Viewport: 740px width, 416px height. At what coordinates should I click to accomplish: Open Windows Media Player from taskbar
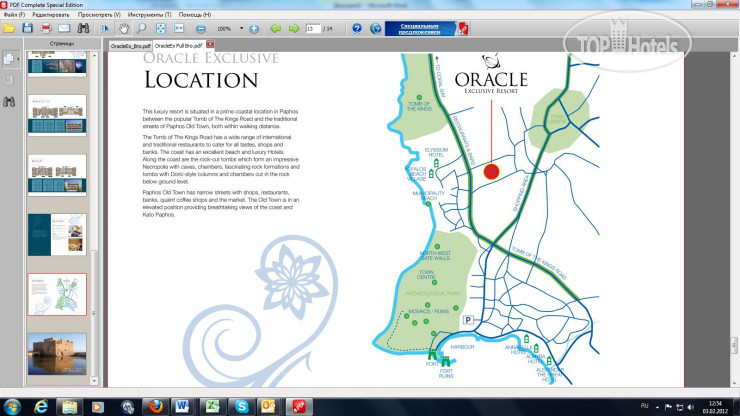tap(98, 407)
